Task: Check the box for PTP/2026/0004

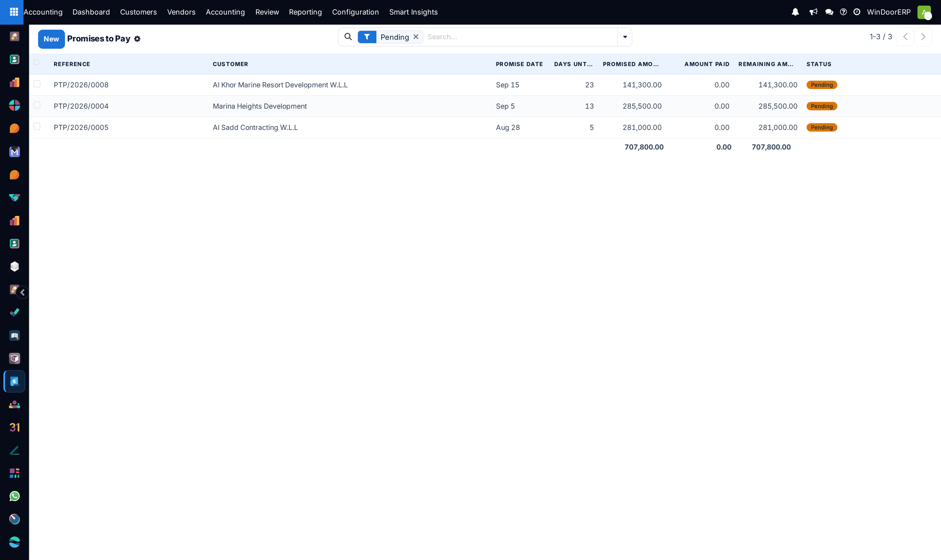Action: [37, 105]
